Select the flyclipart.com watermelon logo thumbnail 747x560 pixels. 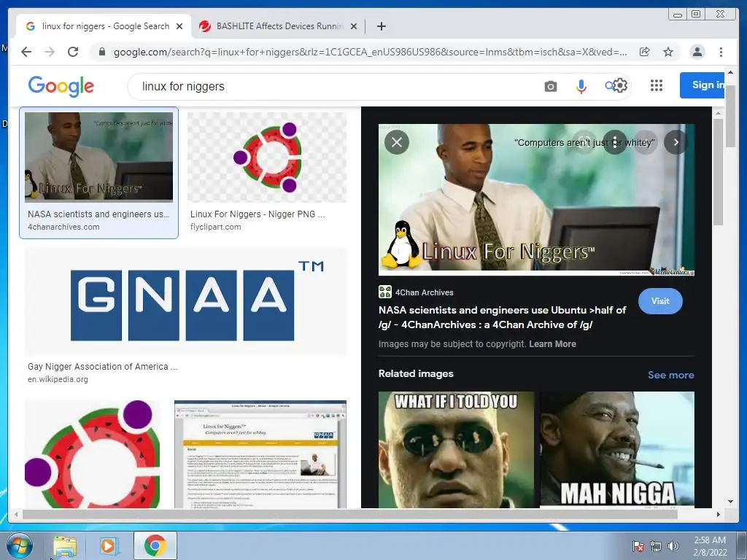click(267, 157)
